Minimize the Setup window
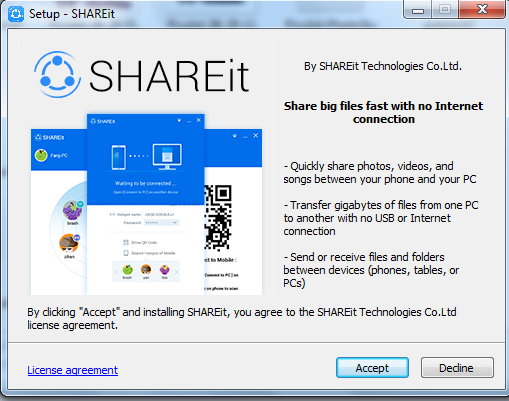The width and height of the screenshot is (509, 401). tap(417, 9)
